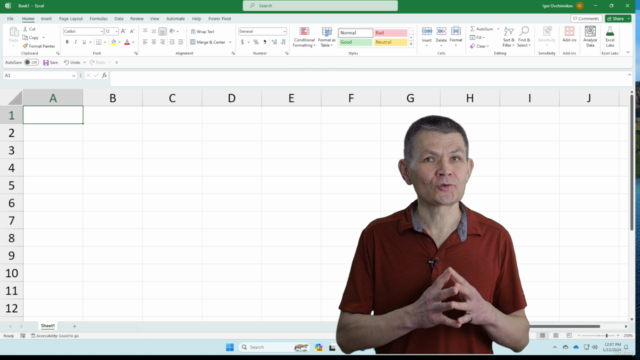640x360 pixels.
Task: Expand the Name Box dropdown arrow
Action: click(73, 76)
